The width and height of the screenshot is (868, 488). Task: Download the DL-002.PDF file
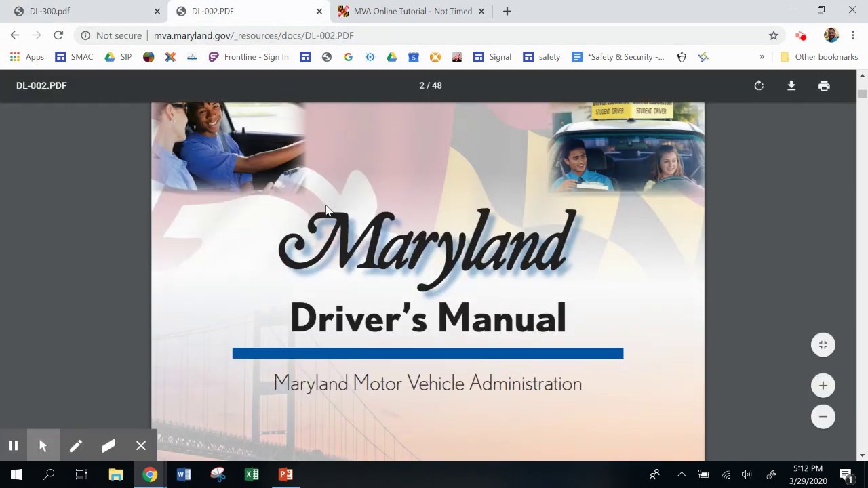(x=791, y=85)
